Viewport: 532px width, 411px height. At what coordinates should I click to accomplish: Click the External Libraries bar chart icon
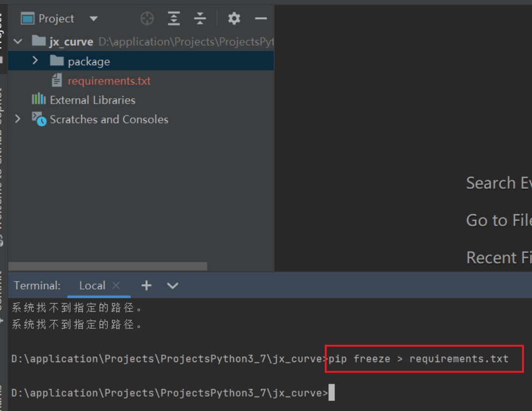[x=39, y=99]
